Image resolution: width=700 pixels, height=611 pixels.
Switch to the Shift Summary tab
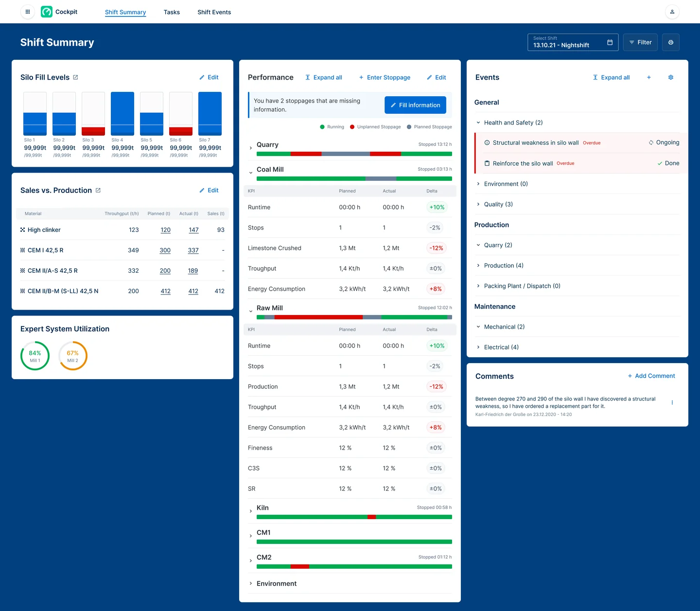125,12
